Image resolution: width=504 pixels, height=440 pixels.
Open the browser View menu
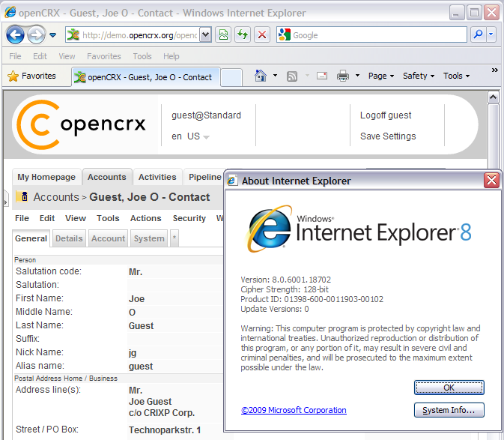click(67, 56)
